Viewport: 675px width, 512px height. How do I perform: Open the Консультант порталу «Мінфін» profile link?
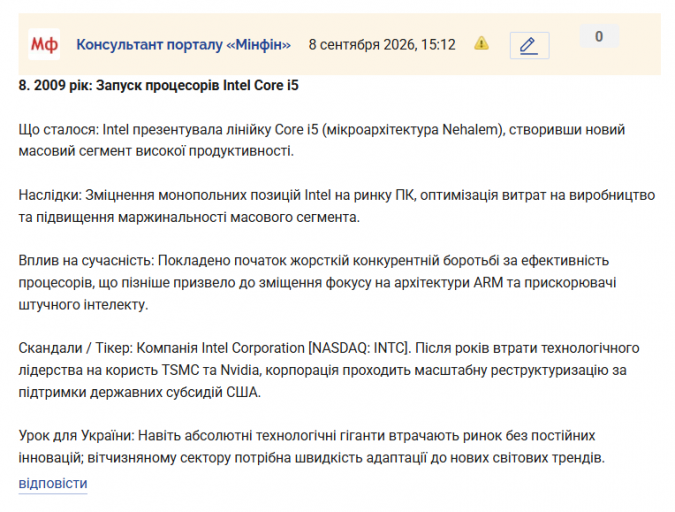[183, 45]
